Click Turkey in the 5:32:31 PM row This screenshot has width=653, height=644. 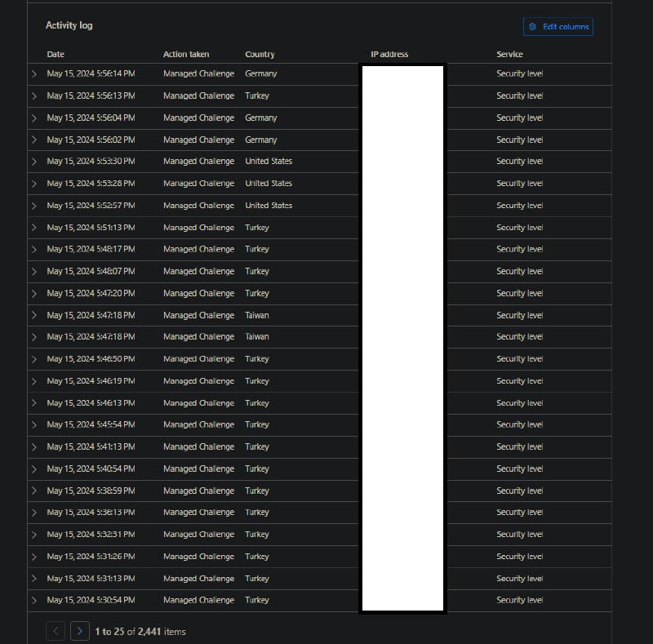click(257, 535)
